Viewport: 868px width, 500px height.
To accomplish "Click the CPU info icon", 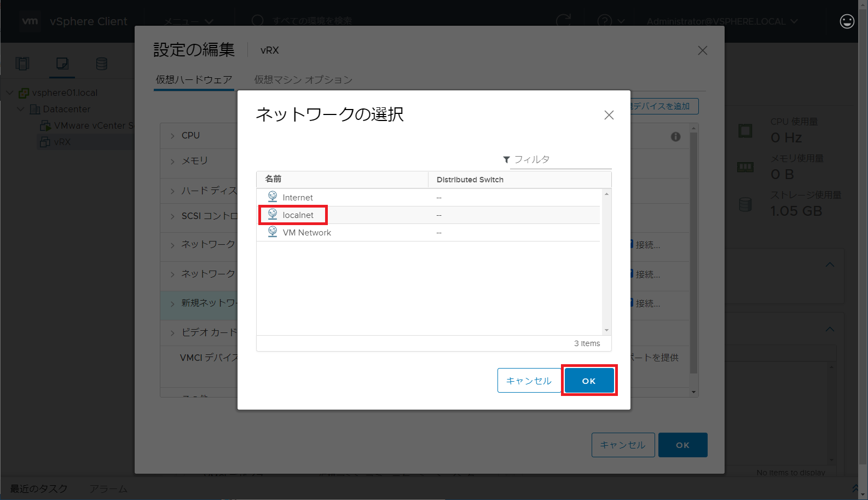I will [x=676, y=136].
